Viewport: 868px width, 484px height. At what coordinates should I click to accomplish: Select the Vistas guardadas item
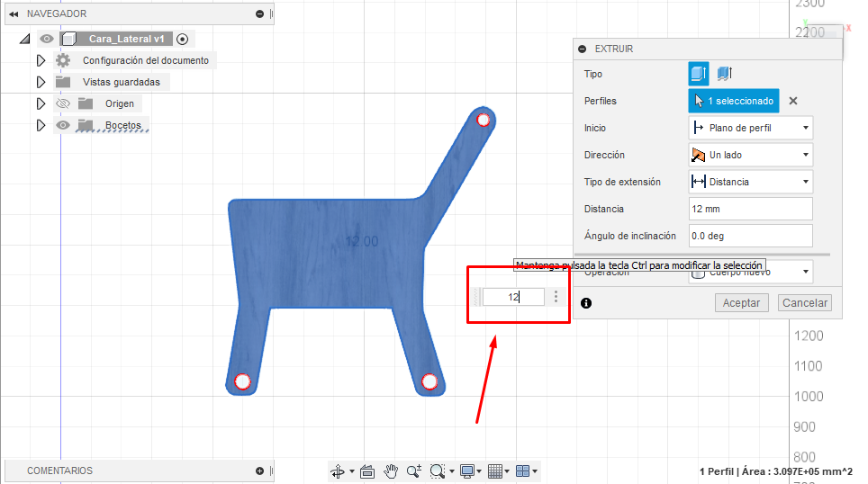pos(122,82)
